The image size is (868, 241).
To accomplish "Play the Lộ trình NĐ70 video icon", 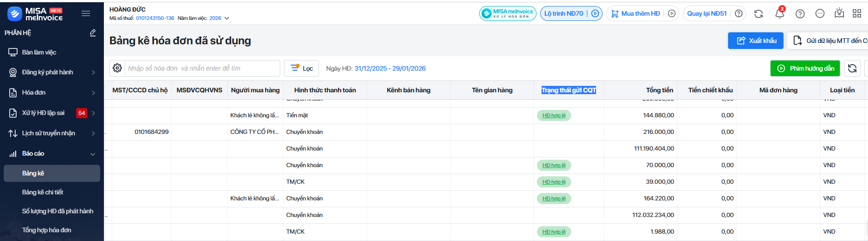I will [595, 13].
